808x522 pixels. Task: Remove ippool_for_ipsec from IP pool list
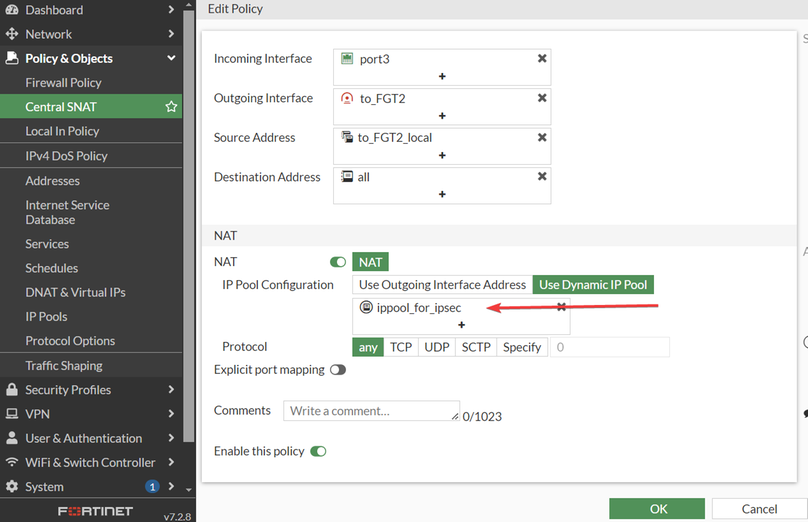pos(561,307)
